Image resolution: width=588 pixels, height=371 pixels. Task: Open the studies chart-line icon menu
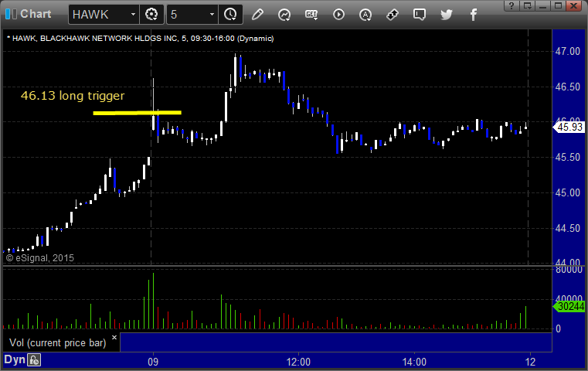(284, 15)
